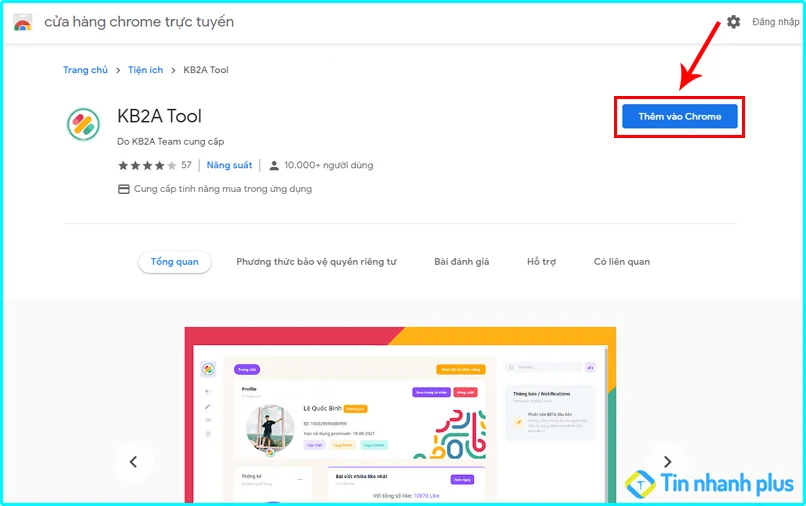Click "Đăng nhập" to sign in
This screenshot has height=506, width=806.
[x=776, y=22]
